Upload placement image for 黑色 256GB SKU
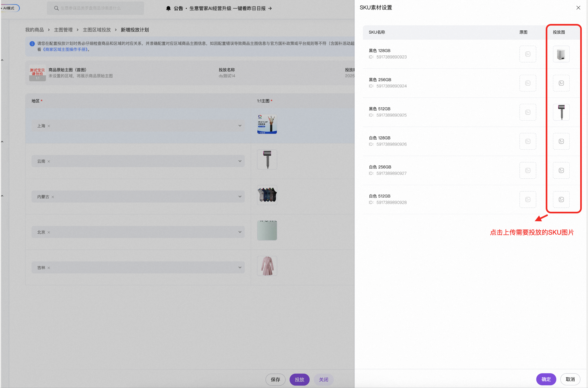The image size is (588, 388). (561, 83)
